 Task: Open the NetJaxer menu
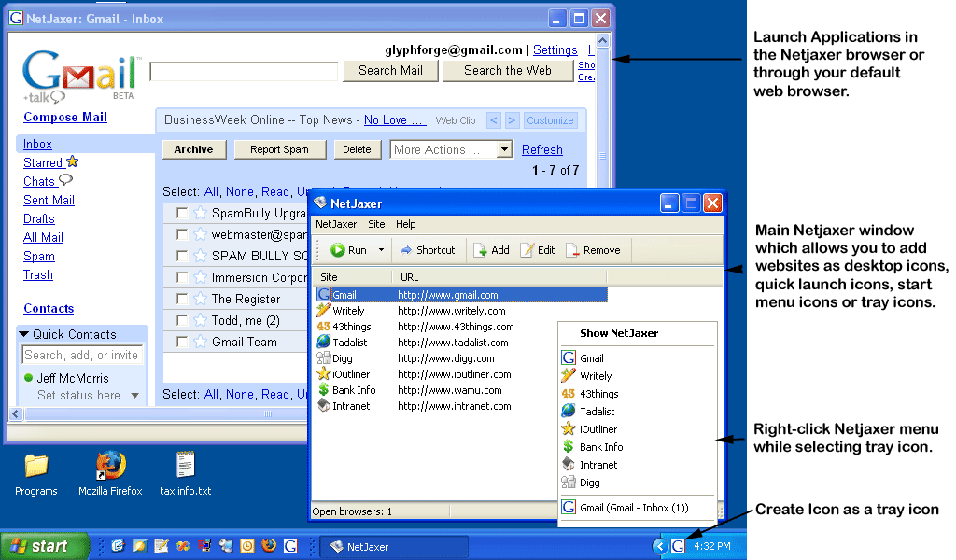coord(336,224)
